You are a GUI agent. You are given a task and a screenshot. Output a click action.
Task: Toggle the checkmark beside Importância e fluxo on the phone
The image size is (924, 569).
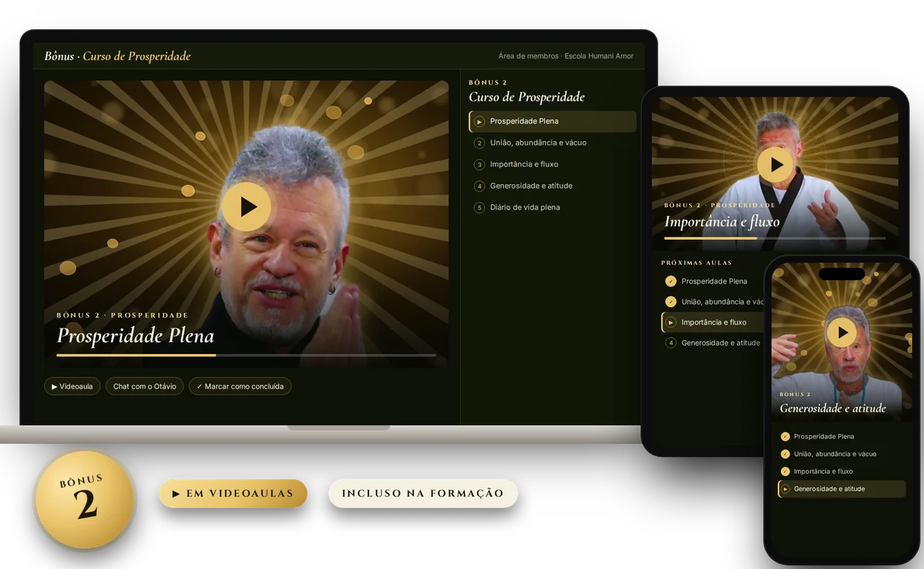(785, 472)
